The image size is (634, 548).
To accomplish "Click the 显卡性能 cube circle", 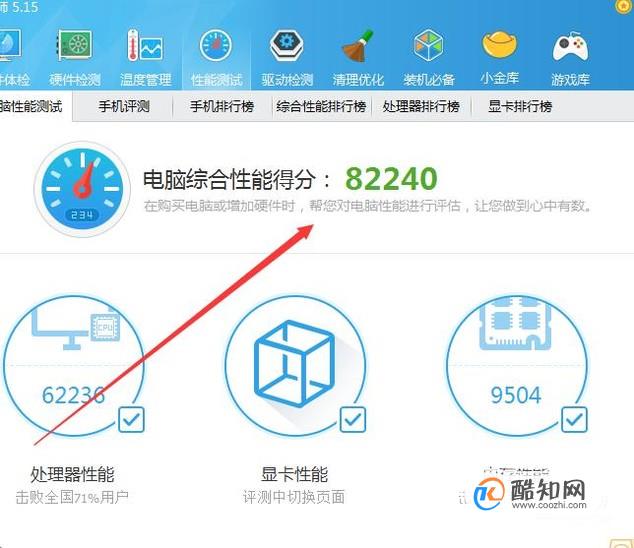I will point(295,366).
